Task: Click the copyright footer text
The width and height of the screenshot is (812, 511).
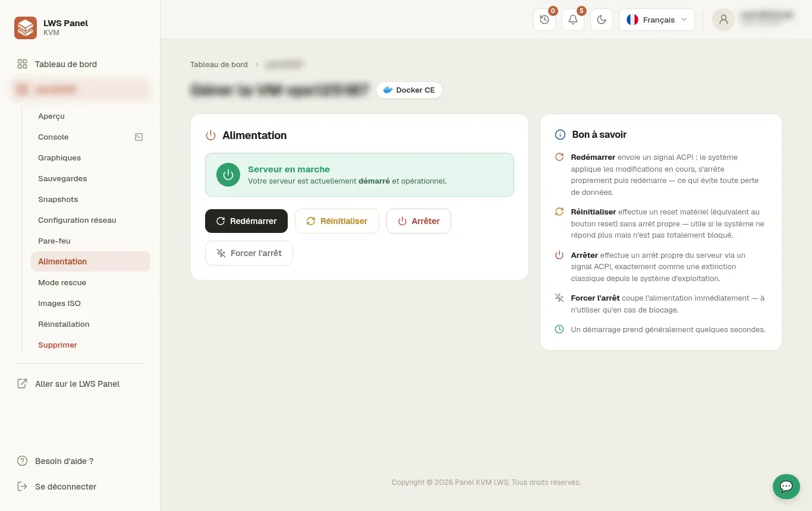Action: pos(486,482)
